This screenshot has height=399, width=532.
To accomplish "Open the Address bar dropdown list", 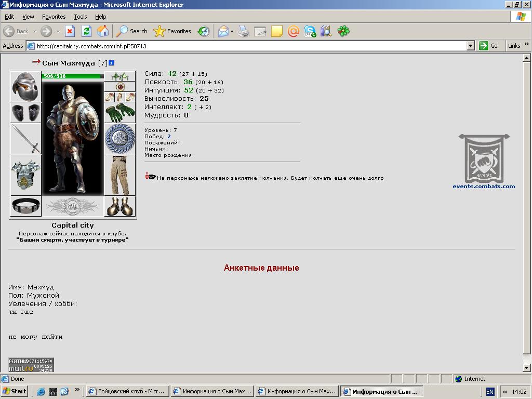I will pos(470,46).
